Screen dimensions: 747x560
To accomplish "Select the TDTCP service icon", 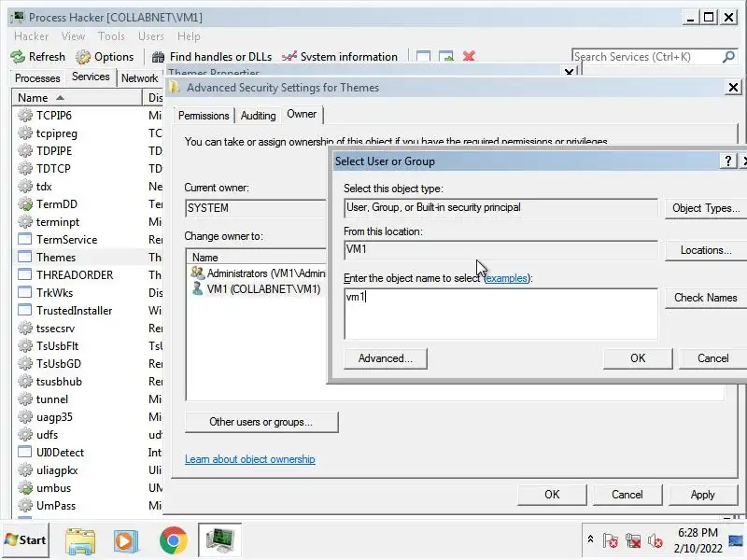I will [x=25, y=169].
